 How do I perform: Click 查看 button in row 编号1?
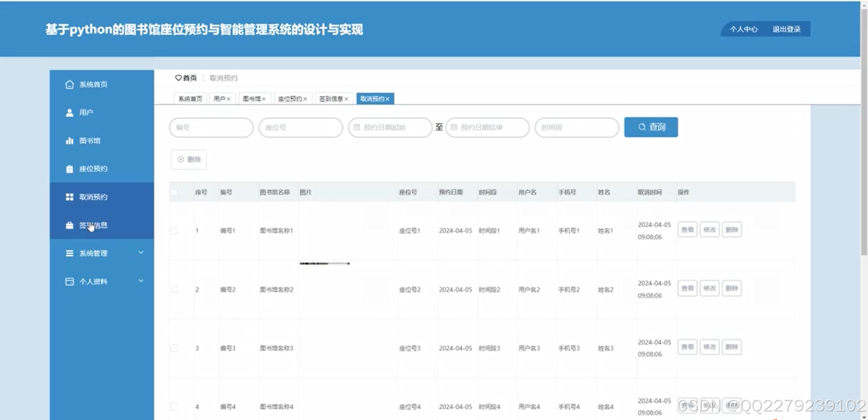[687, 229]
